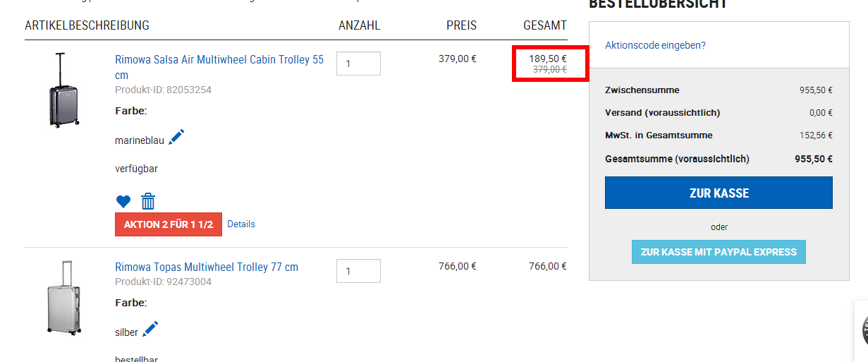Click the Aktion 2 für 1 1/2 badge
868x362 pixels.
169,224
